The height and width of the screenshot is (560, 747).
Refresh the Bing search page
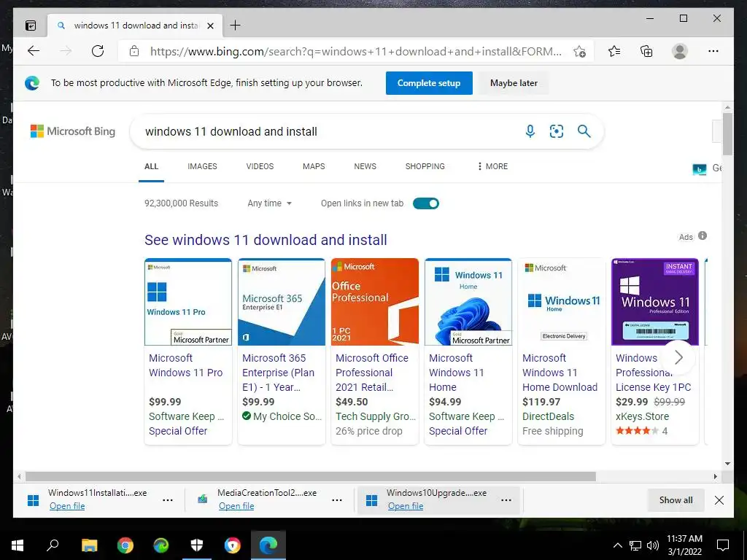[98, 51]
